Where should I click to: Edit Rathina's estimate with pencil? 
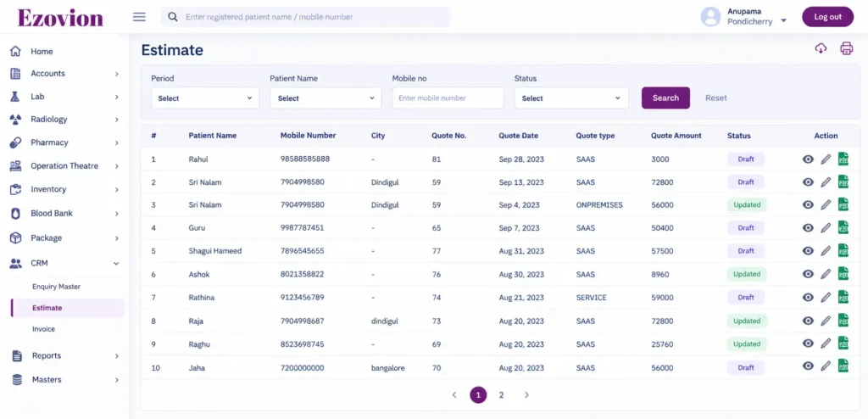pos(826,298)
